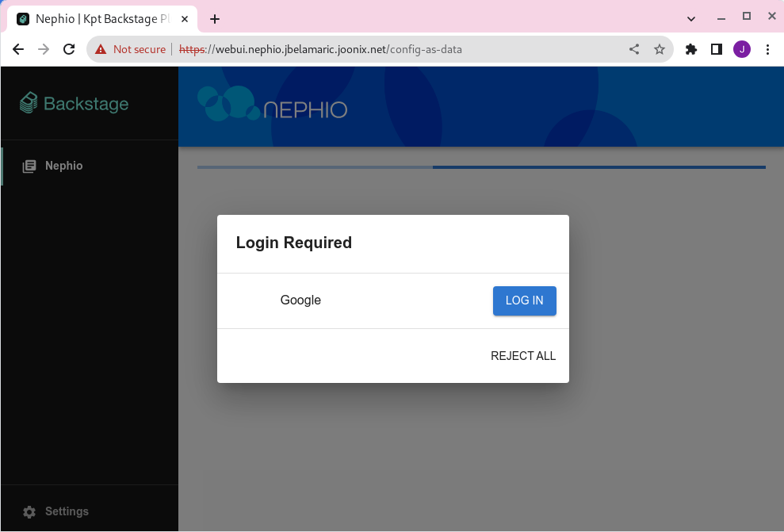Open the profile avatar labeled J

pyautogui.click(x=742, y=48)
